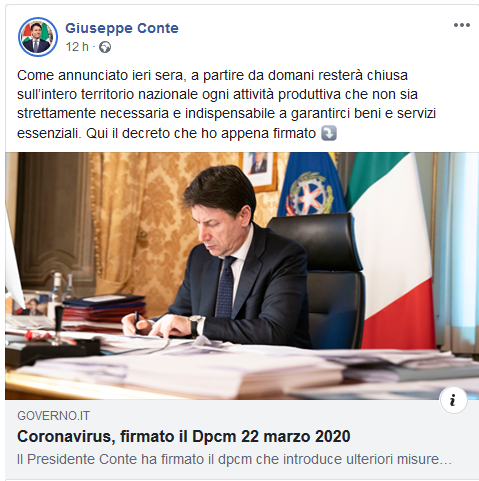Click the dark wooden door in the photo
This screenshot has width=479, height=481.
click(54, 220)
